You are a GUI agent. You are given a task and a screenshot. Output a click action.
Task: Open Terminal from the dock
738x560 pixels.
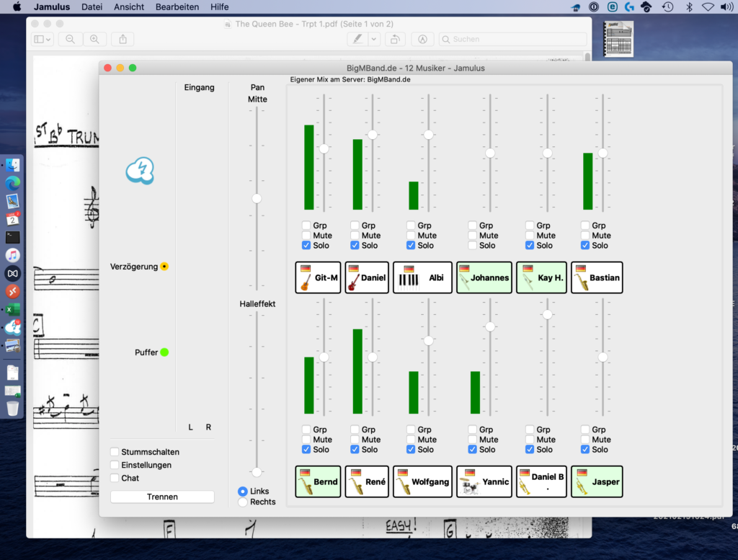point(13,237)
